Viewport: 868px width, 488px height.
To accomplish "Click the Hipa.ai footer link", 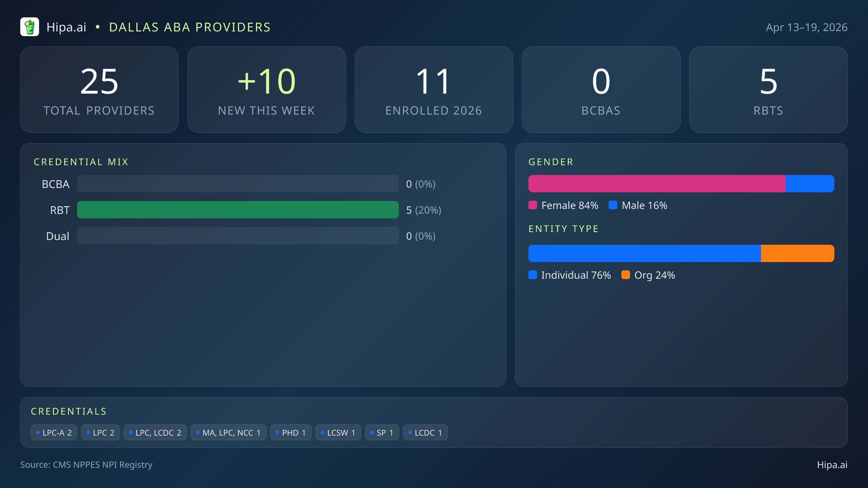I will click(x=832, y=465).
